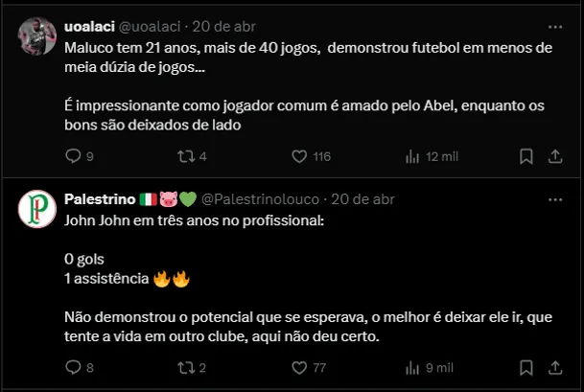Reply to Palestrino's tweet
This screenshot has width=584, height=392.
click(73, 367)
